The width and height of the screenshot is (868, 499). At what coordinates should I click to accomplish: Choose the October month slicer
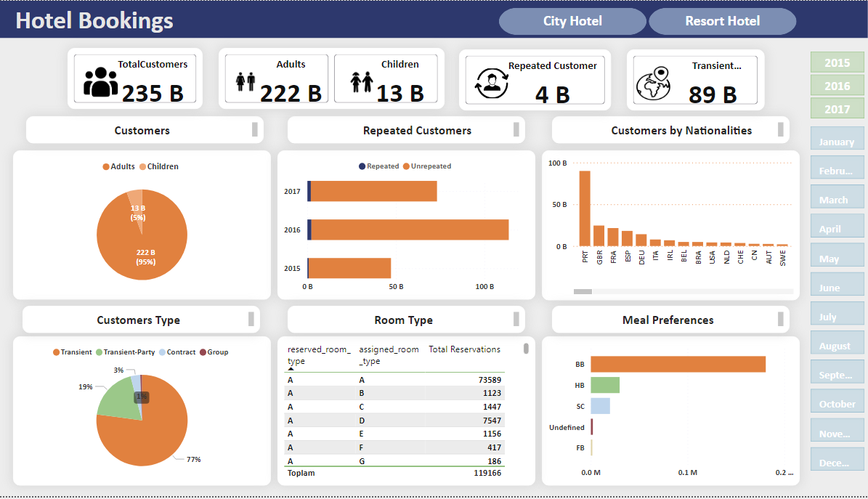click(x=837, y=400)
